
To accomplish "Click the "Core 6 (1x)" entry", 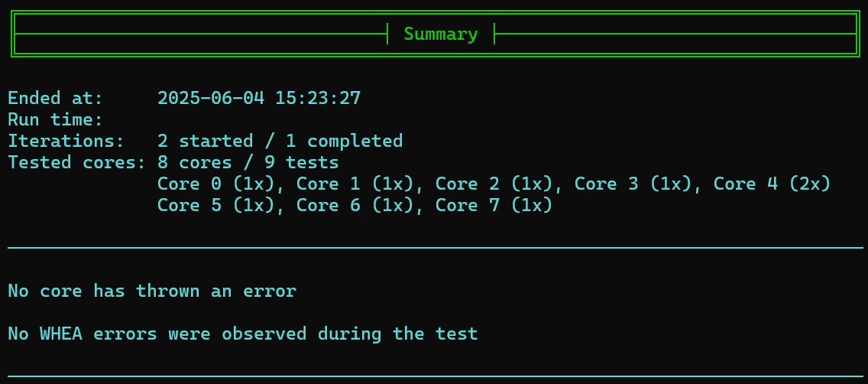I will 355,206.
